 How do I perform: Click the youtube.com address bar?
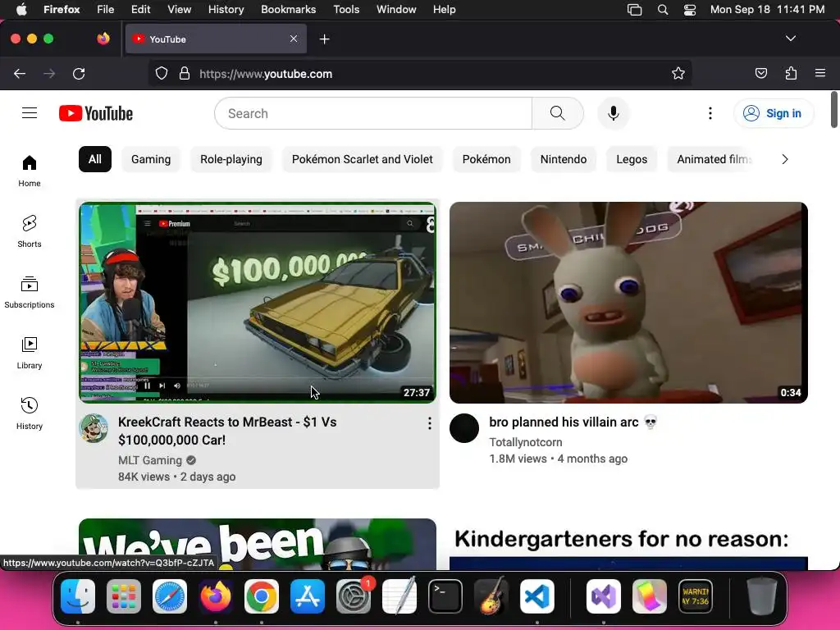click(420, 73)
